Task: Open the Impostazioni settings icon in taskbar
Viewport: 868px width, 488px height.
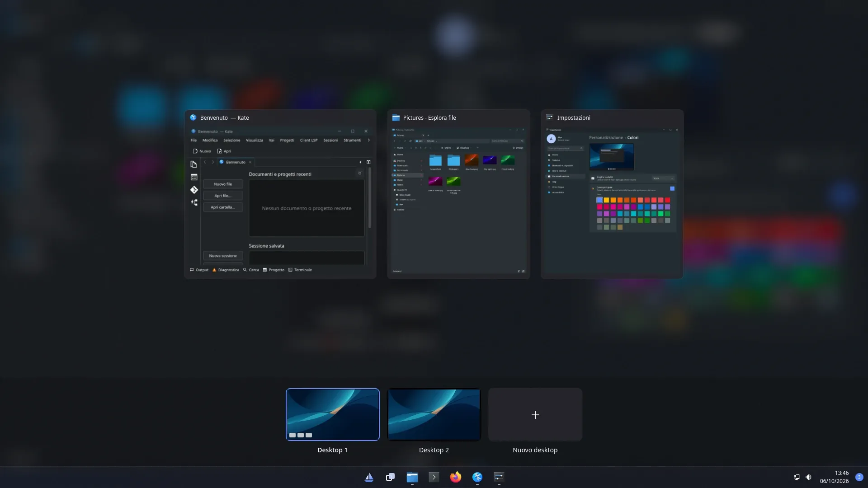Action: pos(499,477)
